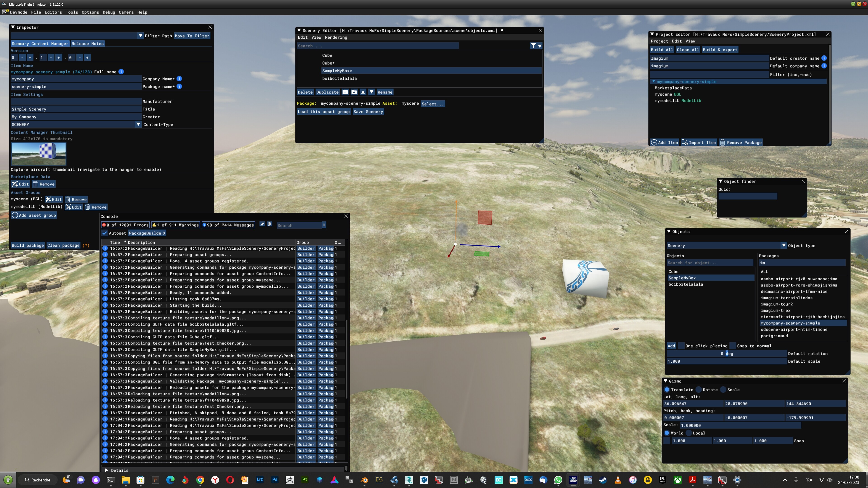Screen dimensions: 868x488
Task: Click the gizmo Scale value field
Action: (x=740, y=425)
